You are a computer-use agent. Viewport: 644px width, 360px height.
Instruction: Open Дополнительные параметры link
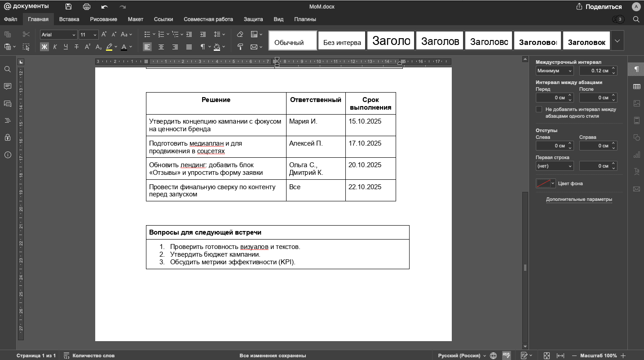pos(579,199)
